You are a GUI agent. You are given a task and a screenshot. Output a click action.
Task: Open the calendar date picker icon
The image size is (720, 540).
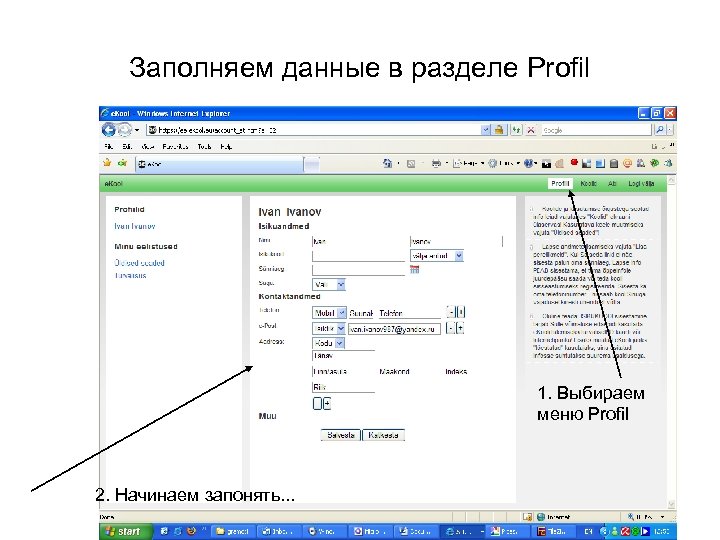[414, 270]
